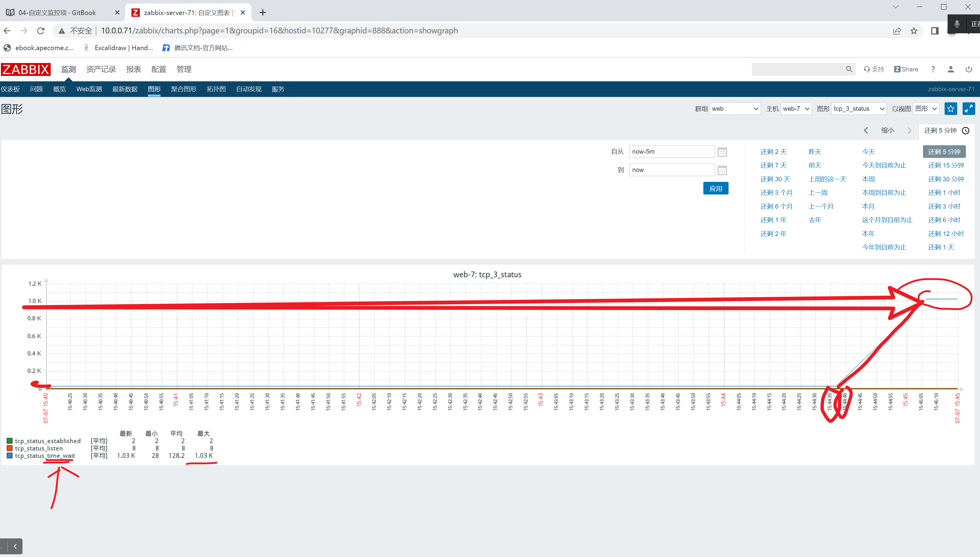
Task: Share this page from address bar
Action: [897, 31]
